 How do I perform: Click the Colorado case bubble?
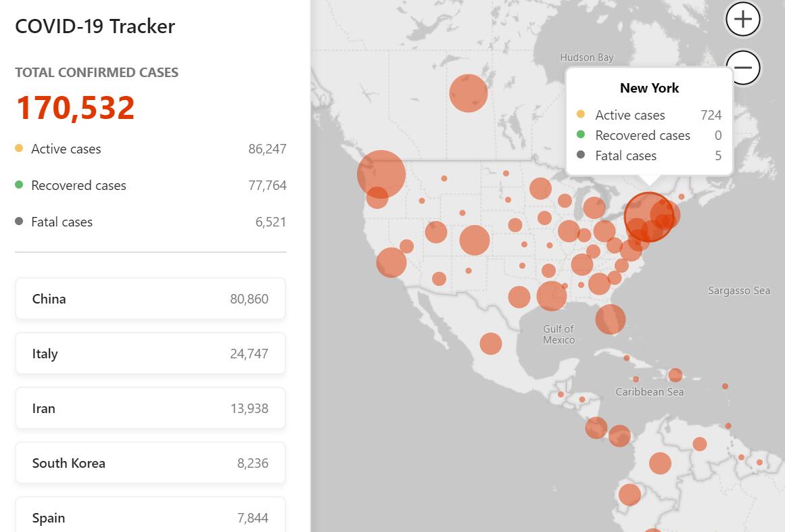(474, 240)
